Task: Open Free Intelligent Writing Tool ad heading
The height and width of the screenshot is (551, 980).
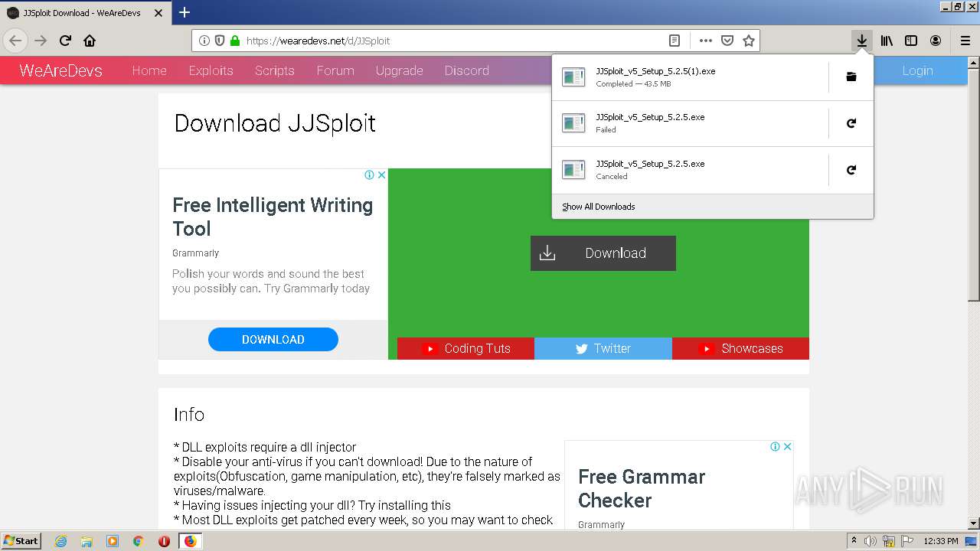Action: 273,217
